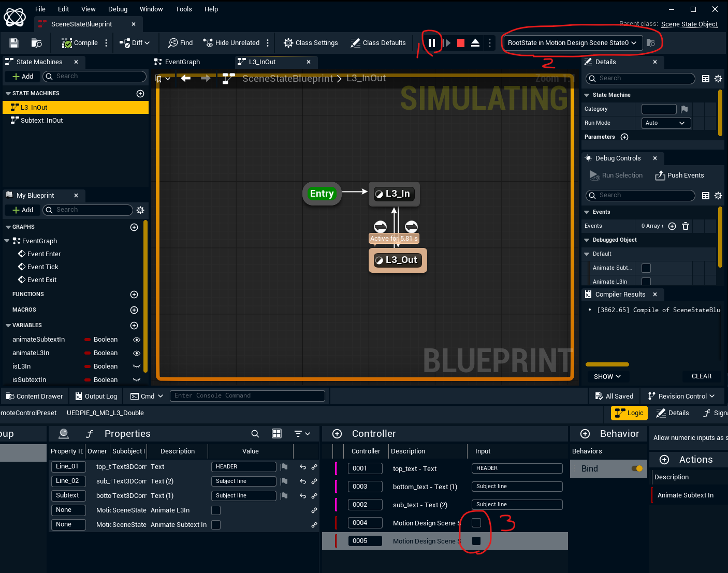The height and width of the screenshot is (573, 728).
Task: Add a new state machine plus icon
Action: (x=140, y=94)
